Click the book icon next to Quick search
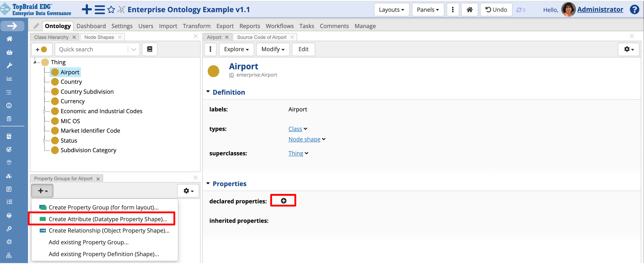This screenshot has height=264, width=644. click(x=149, y=49)
